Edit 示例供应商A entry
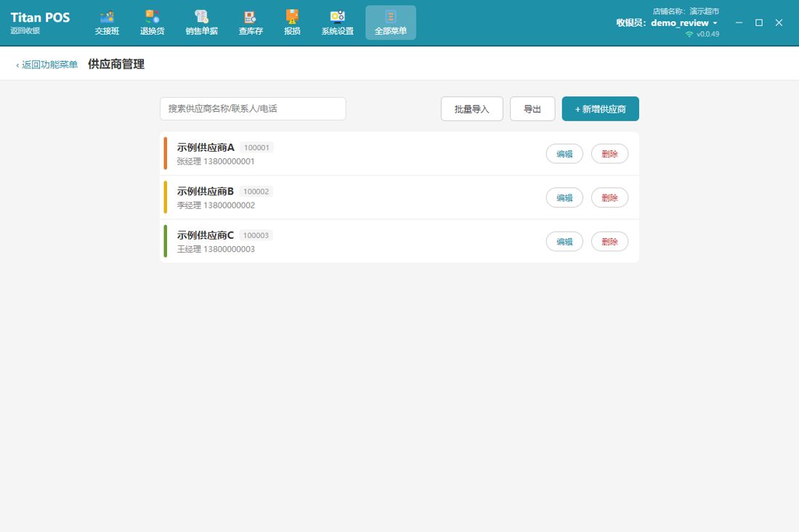 [x=564, y=154]
